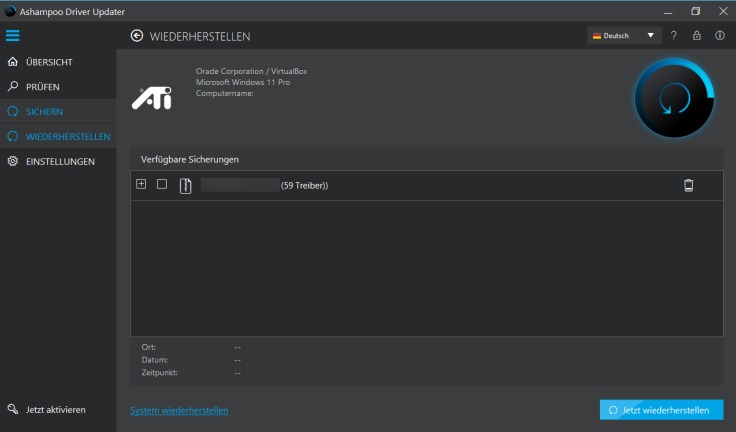Image resolution: width=736 pixels, height=432 pixels.
Task: Go back using the circled arrow icon
Action: (x=137, y=36)
